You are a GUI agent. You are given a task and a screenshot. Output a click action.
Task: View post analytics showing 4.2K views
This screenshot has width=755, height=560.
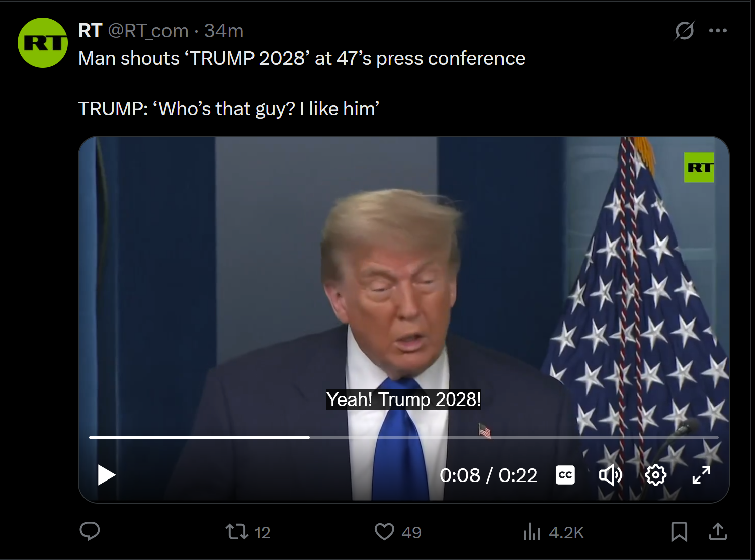553,532
